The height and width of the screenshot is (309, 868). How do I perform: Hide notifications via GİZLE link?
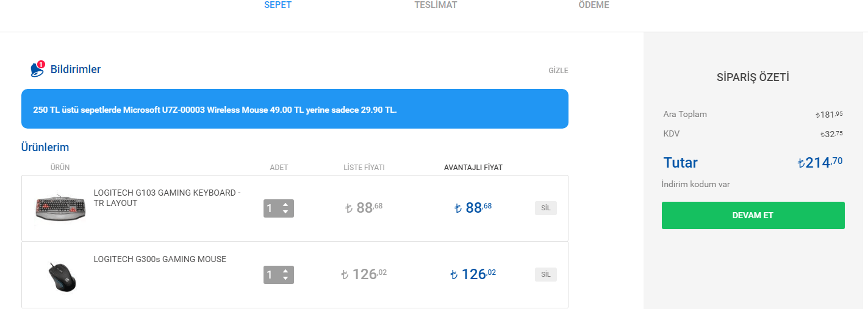coord(558,71)
